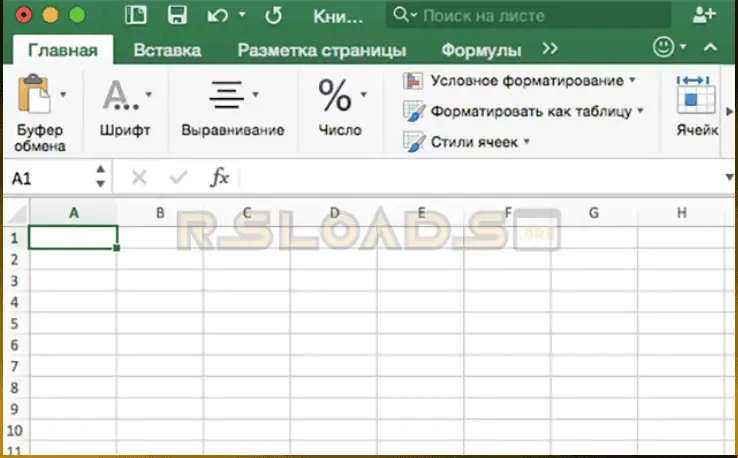The width and height of the screenshot is (738, 458).
Task: Open the Шрифт font group icon
Action: click(120, 94)
